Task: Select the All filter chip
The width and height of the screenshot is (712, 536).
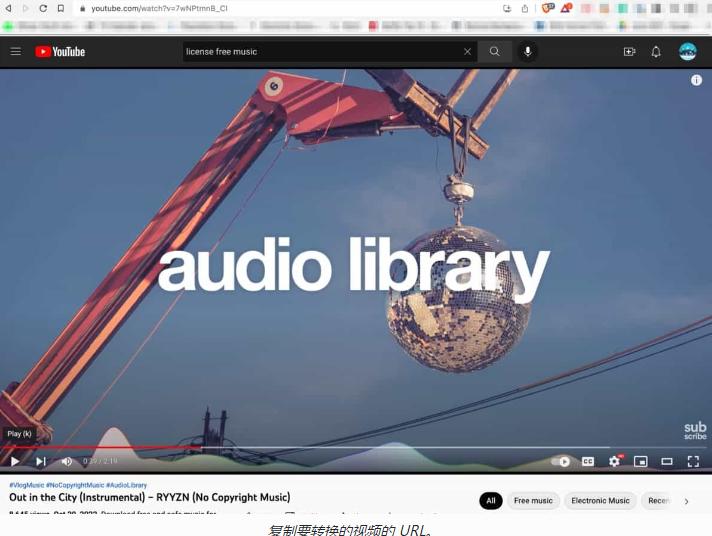Action: (491, 501)
